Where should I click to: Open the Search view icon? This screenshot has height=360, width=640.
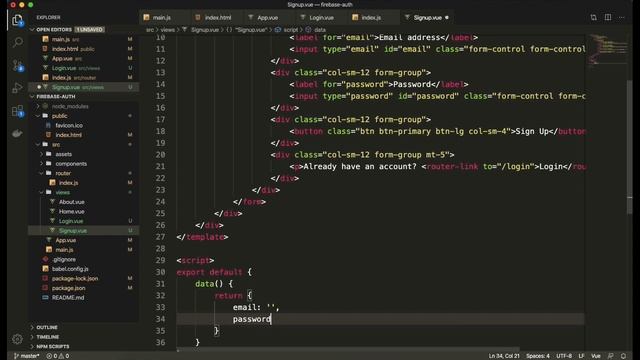tap(17, 42)
